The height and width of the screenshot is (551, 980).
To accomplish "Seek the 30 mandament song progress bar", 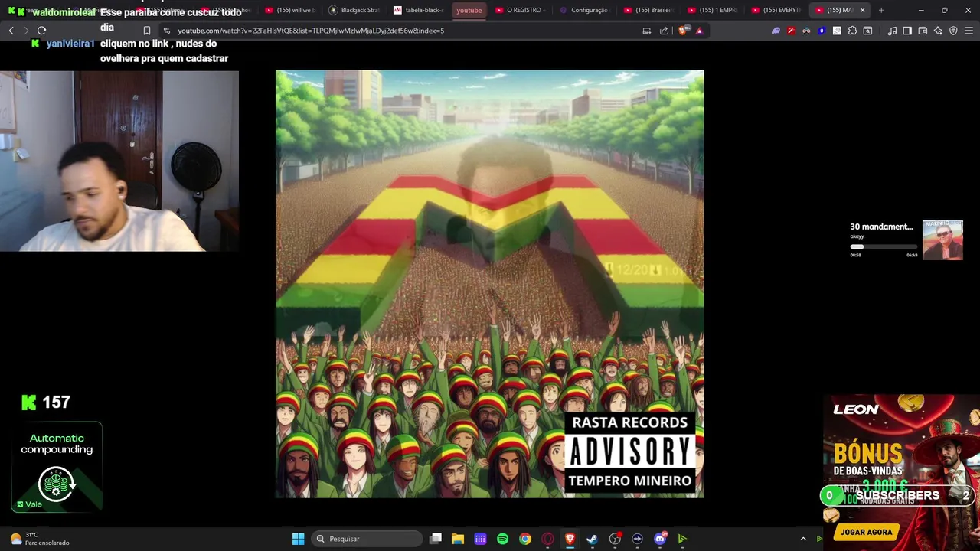I will click(x=884, y=246).
